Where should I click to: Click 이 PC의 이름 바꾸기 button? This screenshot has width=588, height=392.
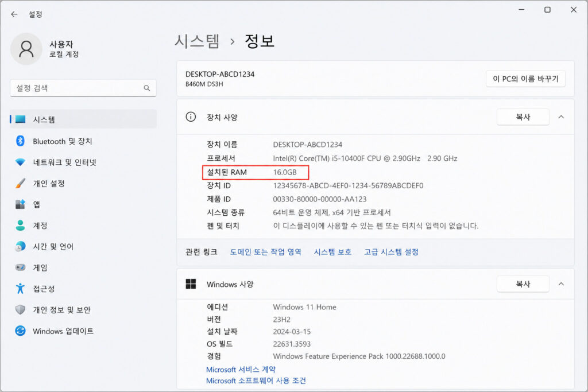[525, 79]
